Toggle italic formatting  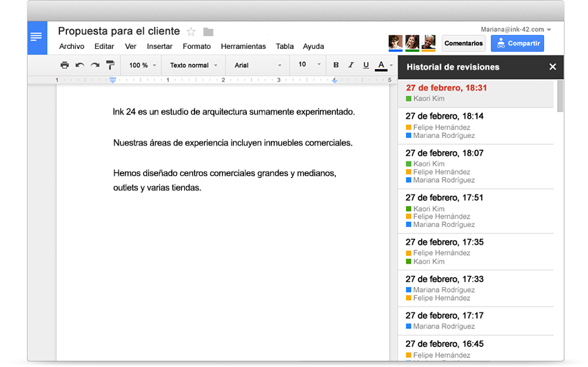[x=351, y=66]
